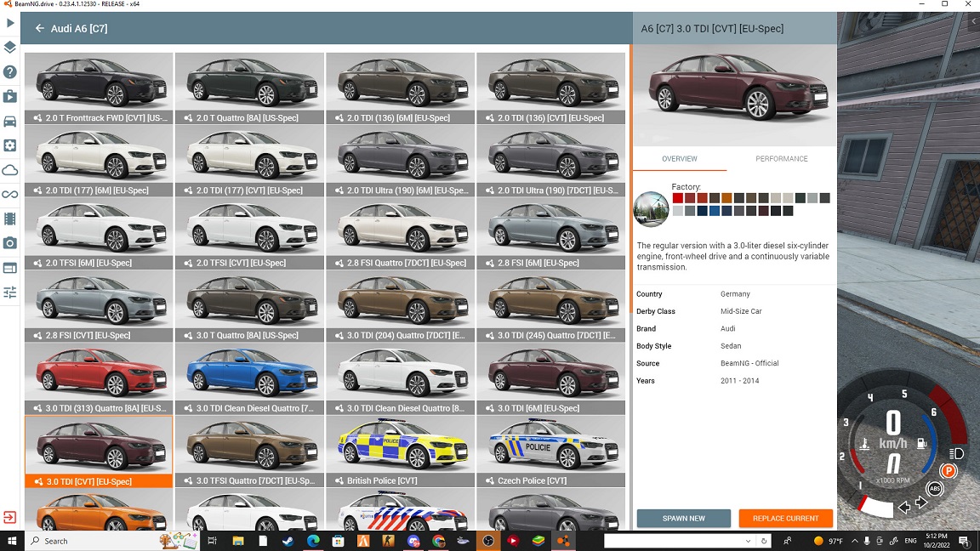Open the Steam icon in the taskbar
The height and width of the screenshot is (551, 980).
pos(288,541)
